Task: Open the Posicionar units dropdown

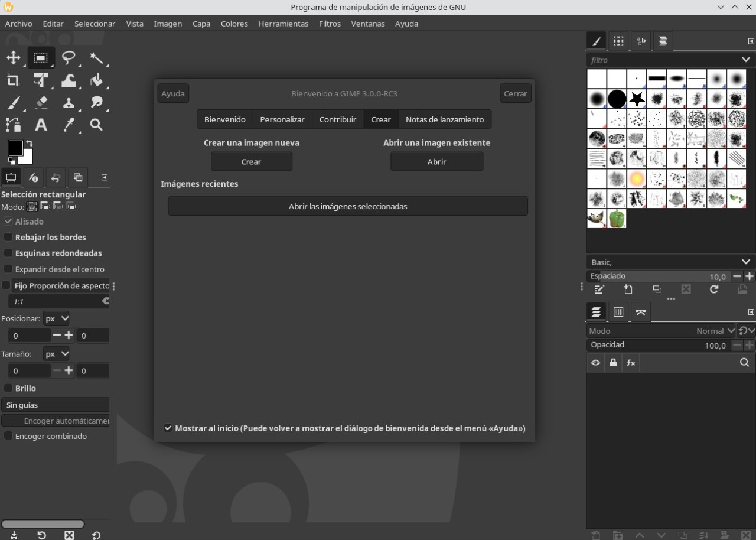Action: pos(57,318)
